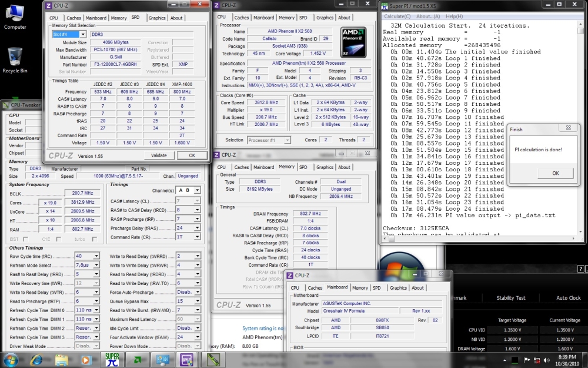The height and width of the screenshot is (368, 588).
Task: Click Z icon in CPU-Z SPD window title
Action: [x=48, y=5]
